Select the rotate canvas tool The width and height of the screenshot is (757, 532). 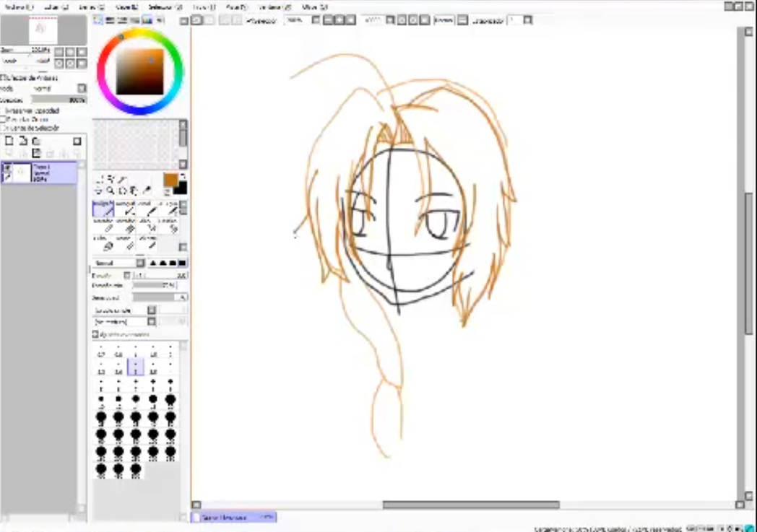click(x=123, y=191)
